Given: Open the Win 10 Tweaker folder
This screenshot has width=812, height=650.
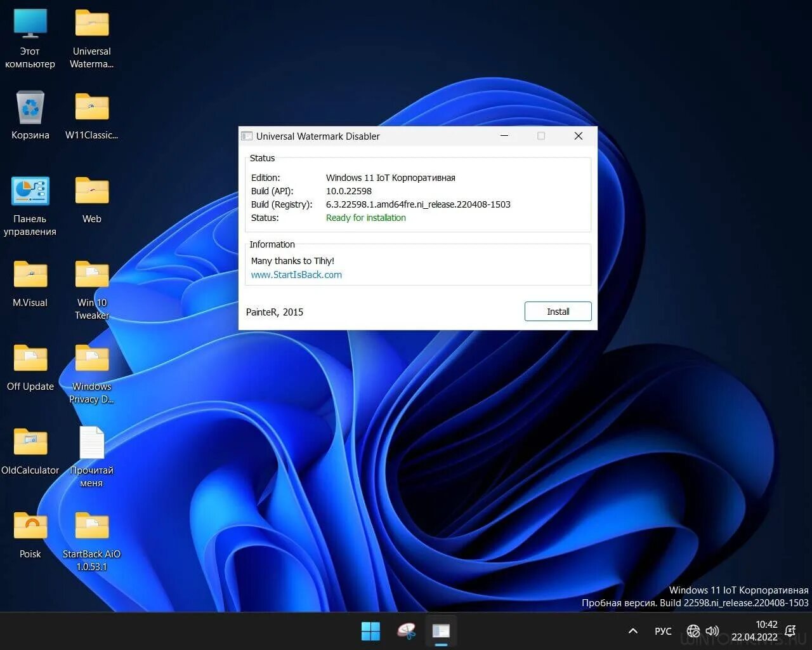Looking at the screenshot, I should [x=92, y=290].
